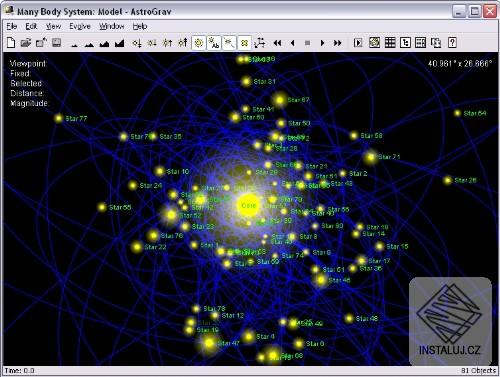Click the Time: 0.0 status bar entry
This screenshot has height=377, width=500.
pos(20,371)
